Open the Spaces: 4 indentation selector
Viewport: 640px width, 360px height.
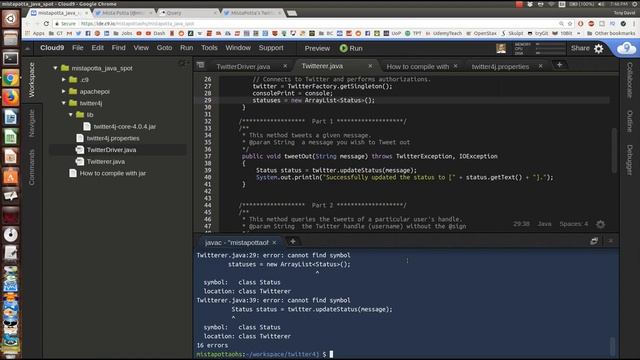pos(573,224)
